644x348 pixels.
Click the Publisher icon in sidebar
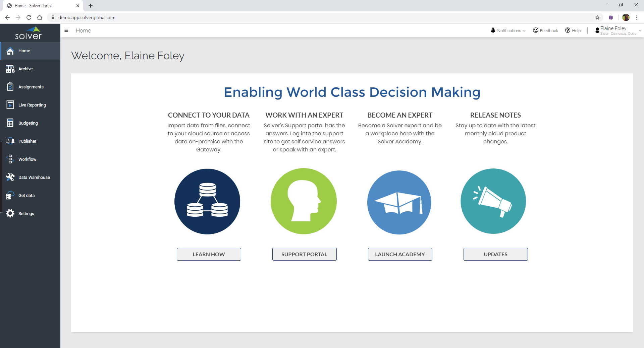coord(10,141)
